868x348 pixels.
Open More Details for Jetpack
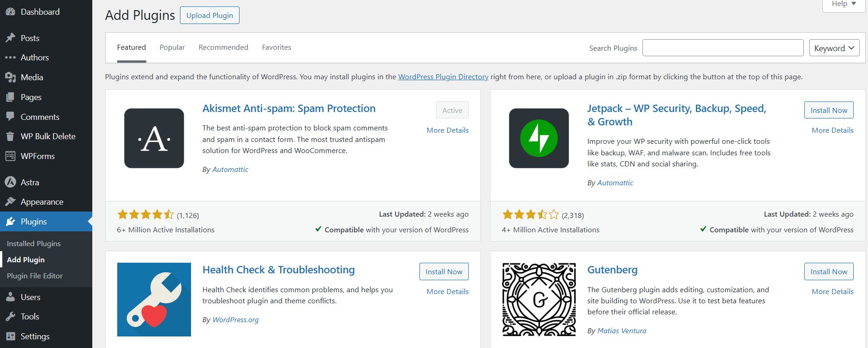coord(832,130)
